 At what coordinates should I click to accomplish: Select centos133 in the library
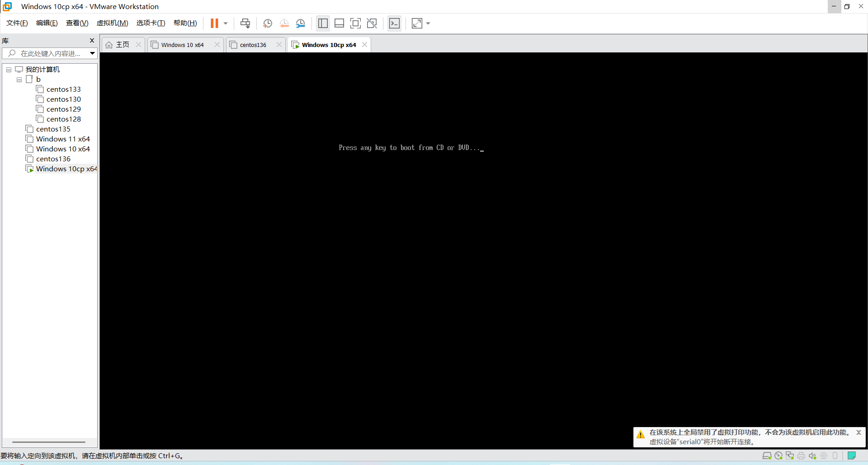[63, 89]
